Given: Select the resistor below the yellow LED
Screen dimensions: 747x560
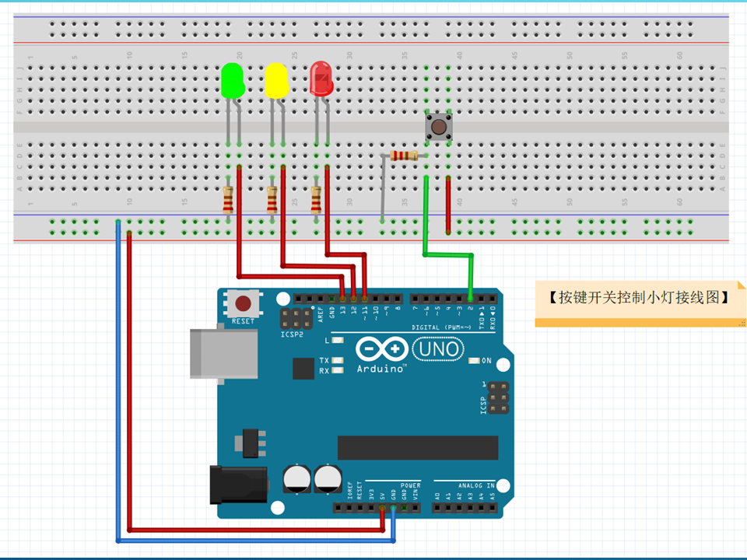Looking at the screenshot, I should [272, 200].
